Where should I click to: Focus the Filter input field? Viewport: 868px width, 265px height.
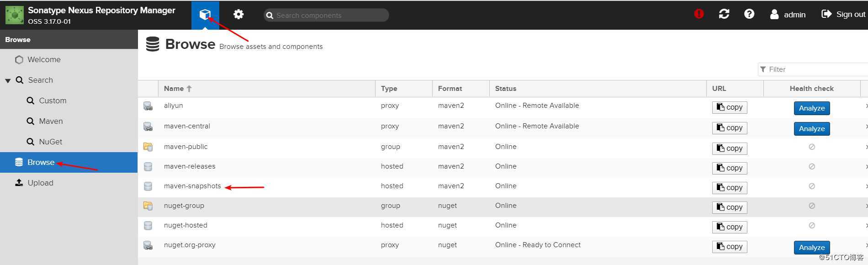pos(813,69)
